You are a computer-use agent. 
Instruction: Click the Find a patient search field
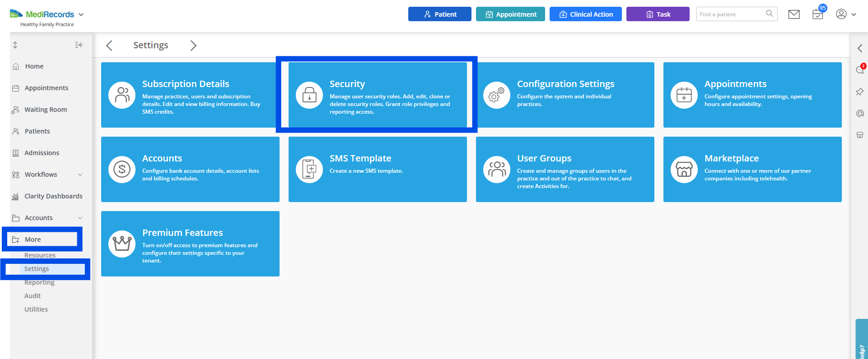click(731, 14)
